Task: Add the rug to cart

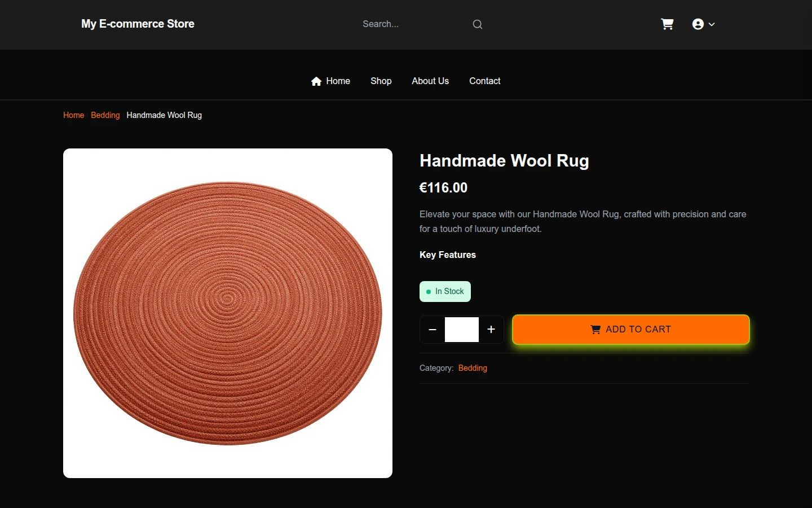Action: pos(631,330)
